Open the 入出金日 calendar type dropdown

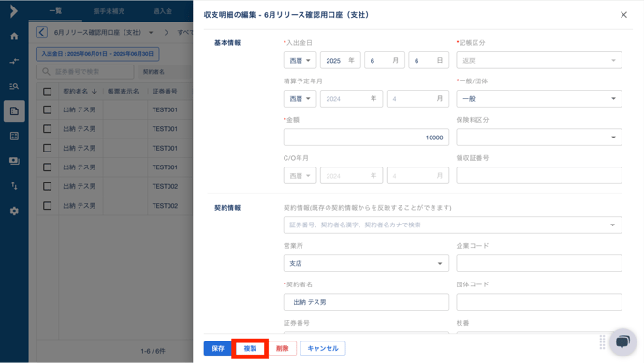pyautogui.click(x=300, y=61)
